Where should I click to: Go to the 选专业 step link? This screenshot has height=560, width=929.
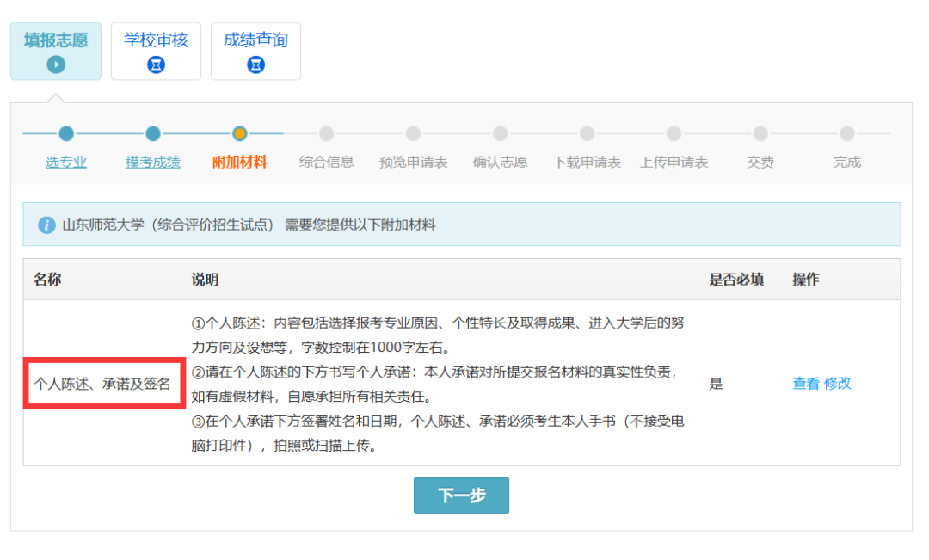click(66, 163)
